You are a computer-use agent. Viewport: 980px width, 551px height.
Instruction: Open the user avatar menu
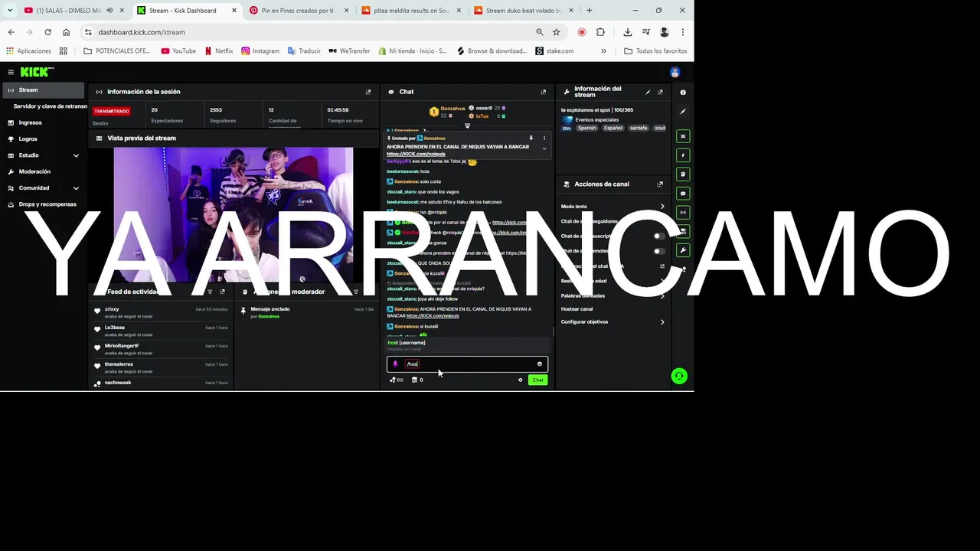coord(675,72)
